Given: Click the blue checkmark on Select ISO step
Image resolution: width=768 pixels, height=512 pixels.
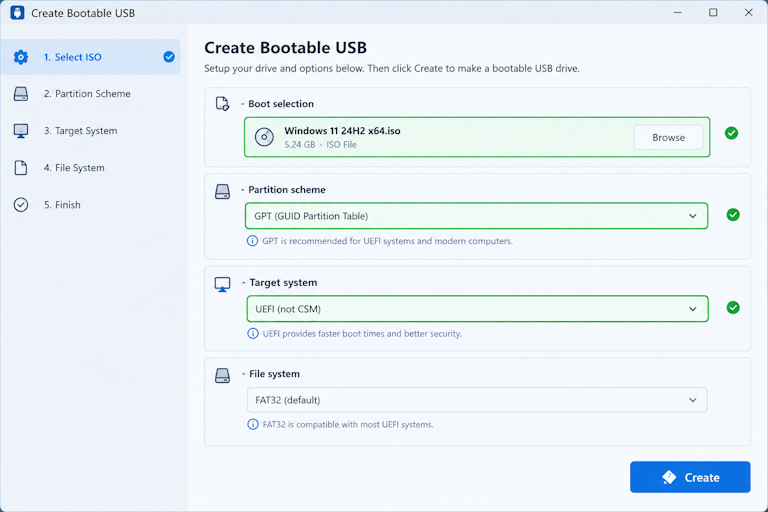Looking at the screenshot, I should click(169, 57).
